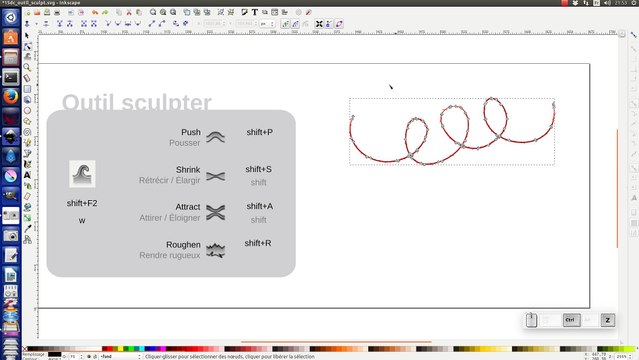The width and height of the screenshot is (639, 360).
Task: Toggle show path outline
Action: coord(339,24)
